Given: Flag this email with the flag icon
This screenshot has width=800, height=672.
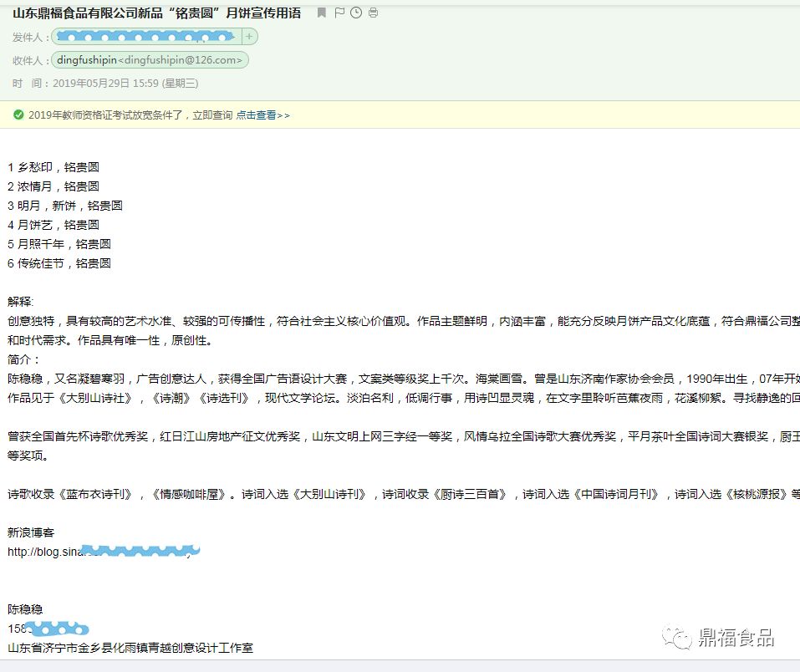Looking at the screenshot, I should [x=339, y=13].
